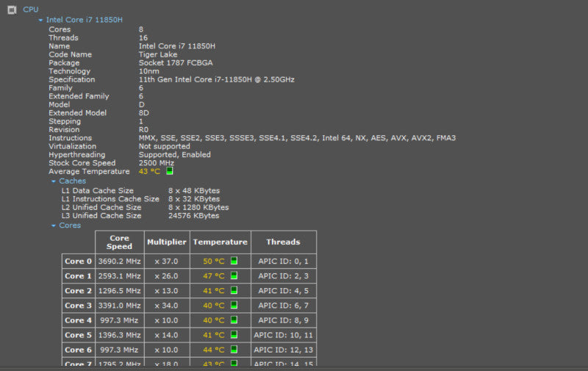Viewport: 588px width, 371px height.
Task: Select the 43 °C average temperature value
Action: pyautogui.click(x=149, y=171)
